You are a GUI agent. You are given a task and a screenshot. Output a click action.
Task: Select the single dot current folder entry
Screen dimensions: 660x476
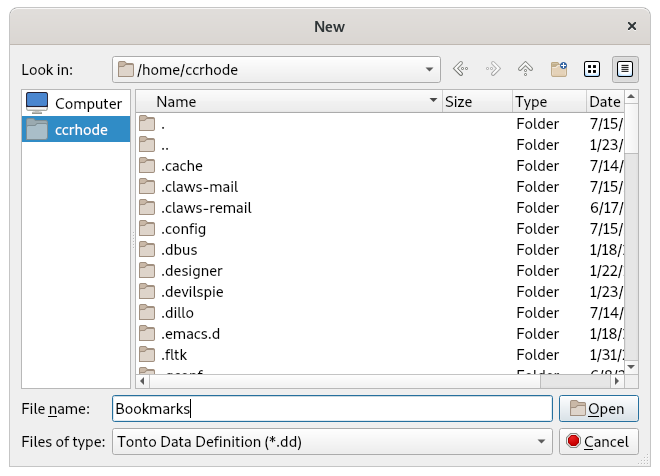(x=380, y=124)
